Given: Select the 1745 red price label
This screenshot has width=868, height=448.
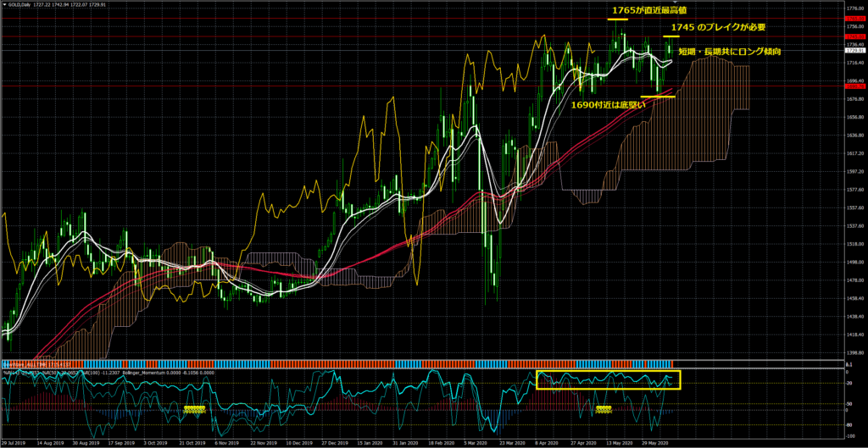Looking at the screenshot, I should click(854, 37).
